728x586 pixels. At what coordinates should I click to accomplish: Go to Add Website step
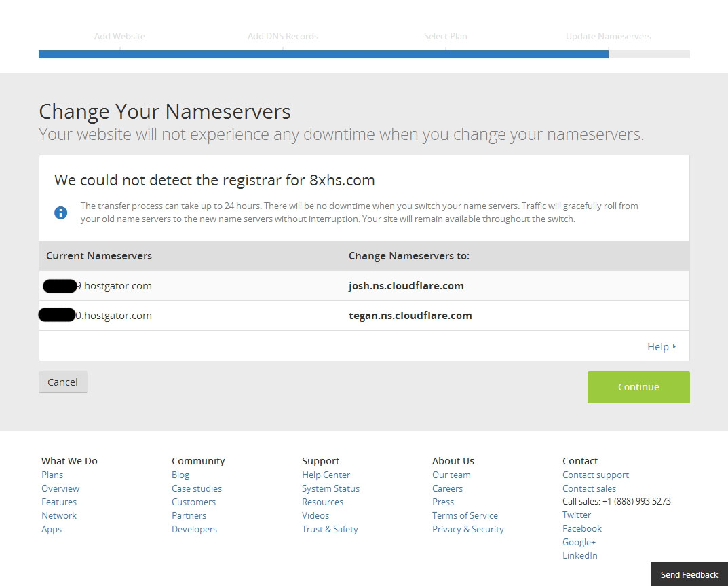click(120, 36)
